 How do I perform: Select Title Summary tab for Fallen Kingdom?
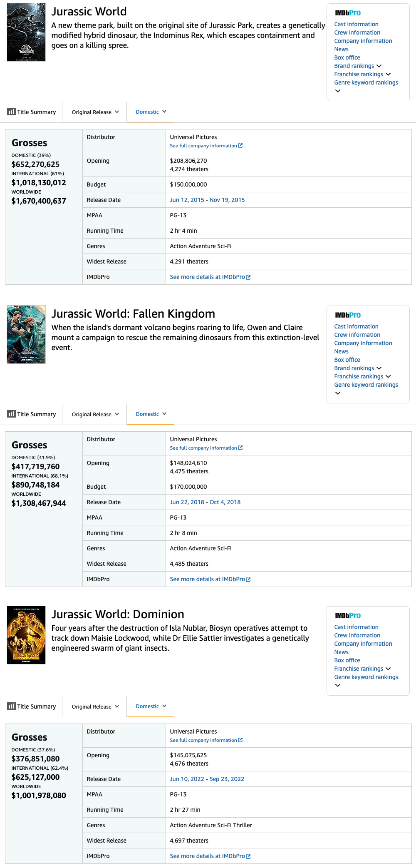click(32, 414)
